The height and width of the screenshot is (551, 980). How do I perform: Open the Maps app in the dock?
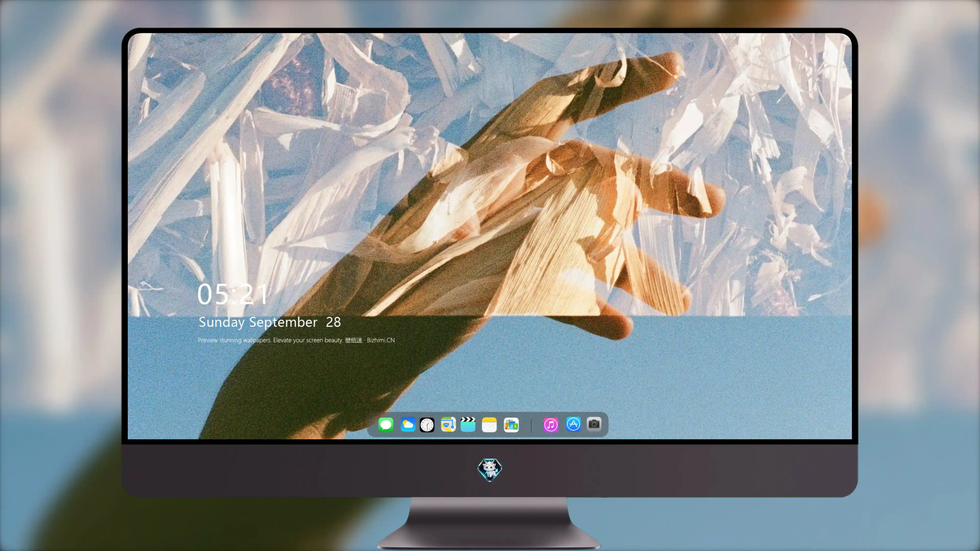448,424
